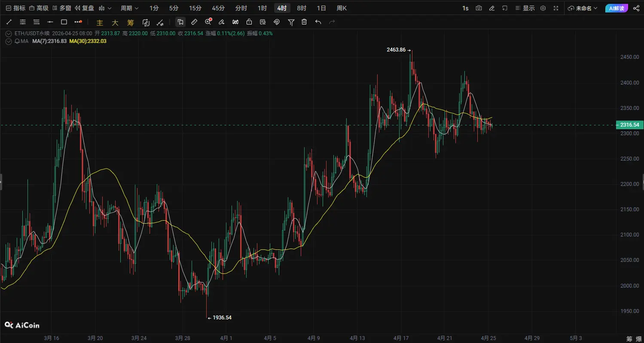Delete drawings with the trash icon
The height and width of the screenshot is (343, 644).
pyautogui.click(x=304, y=22)
